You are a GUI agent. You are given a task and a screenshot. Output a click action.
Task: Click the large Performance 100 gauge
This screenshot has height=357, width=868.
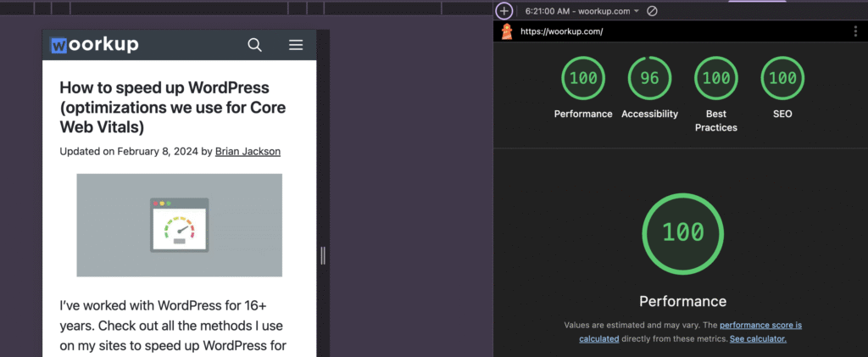pos(682,231)
